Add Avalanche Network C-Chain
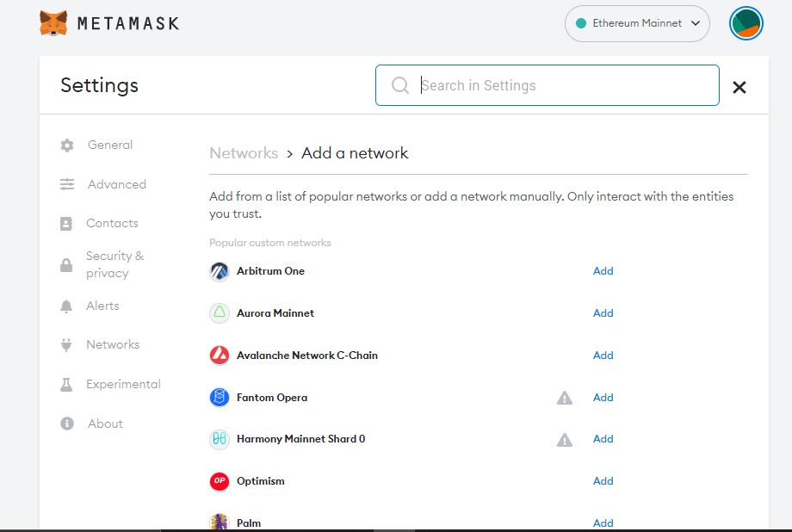Screen dimensions: 792x532 603,356
